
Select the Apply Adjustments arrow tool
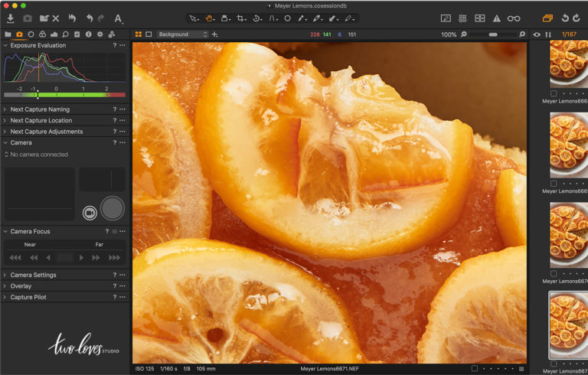[x=333, y=18]
